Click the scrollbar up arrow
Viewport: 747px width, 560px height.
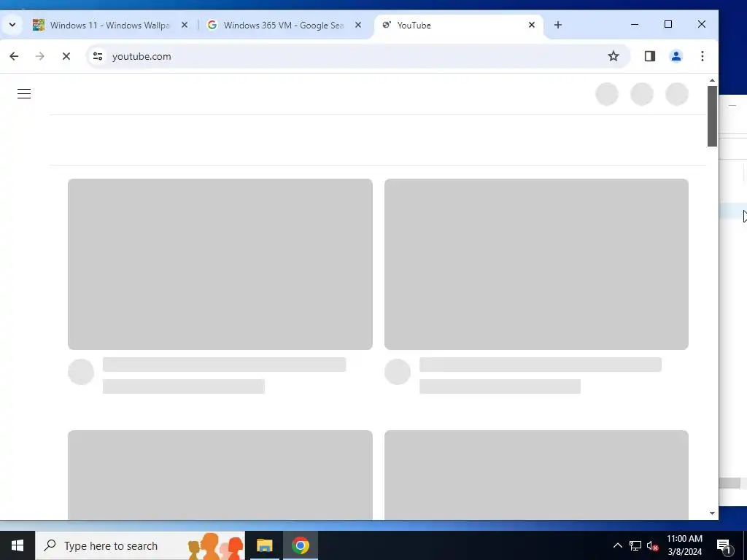[x=712, y=80]
